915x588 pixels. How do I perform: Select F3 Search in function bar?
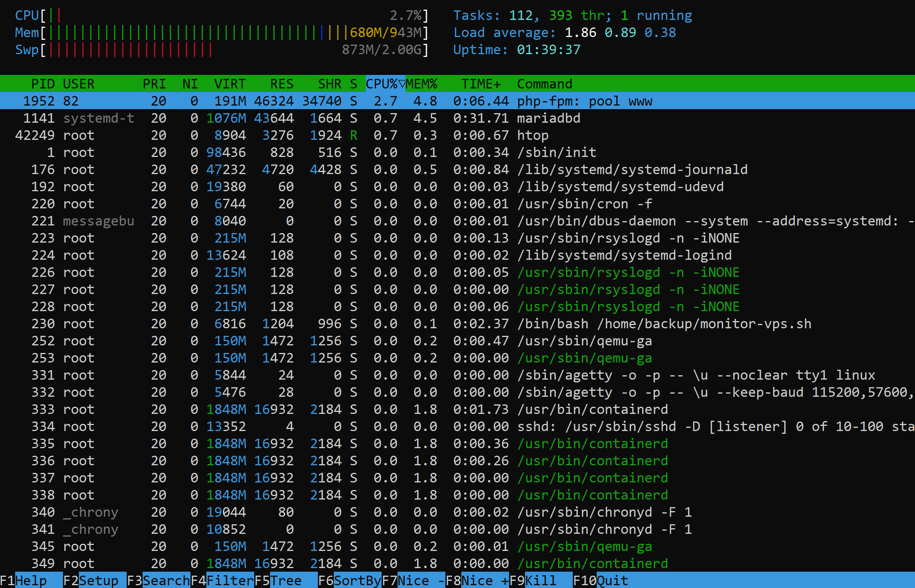[159, 580]
